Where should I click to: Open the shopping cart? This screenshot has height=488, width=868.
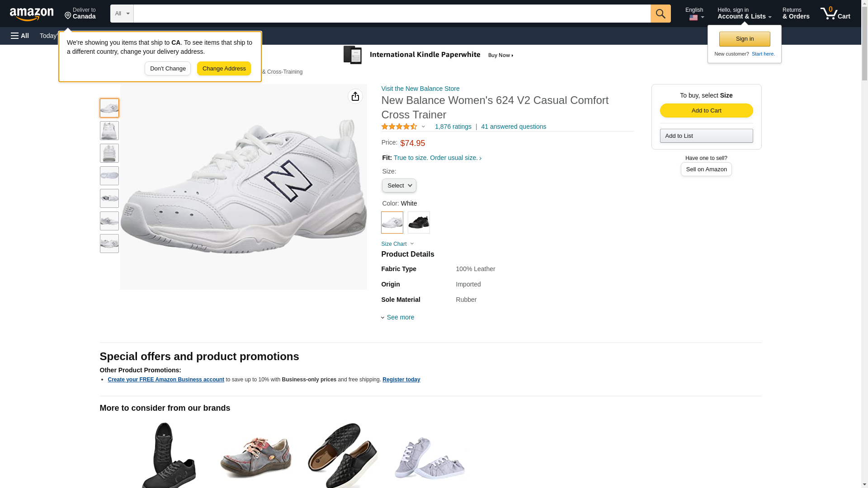coord(835,14)
